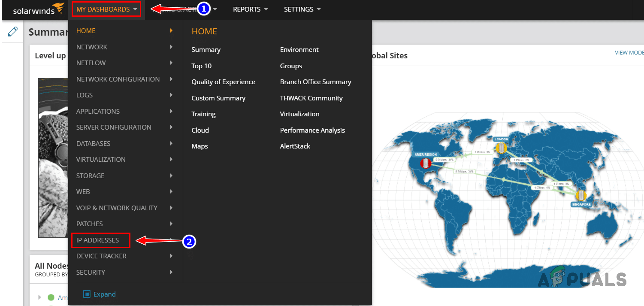The width and height of the screenshot is (644, 306).
Task: Open the AlertStack view link
Action: (295, 146)
